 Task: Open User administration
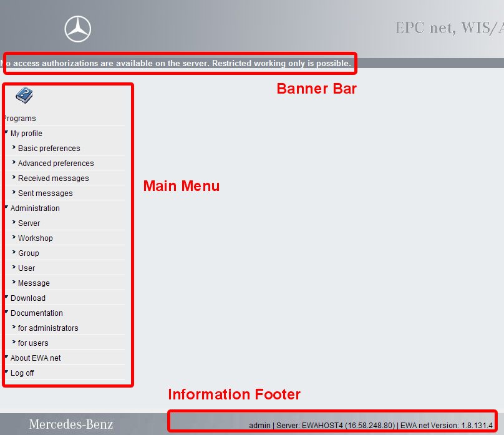26,268
